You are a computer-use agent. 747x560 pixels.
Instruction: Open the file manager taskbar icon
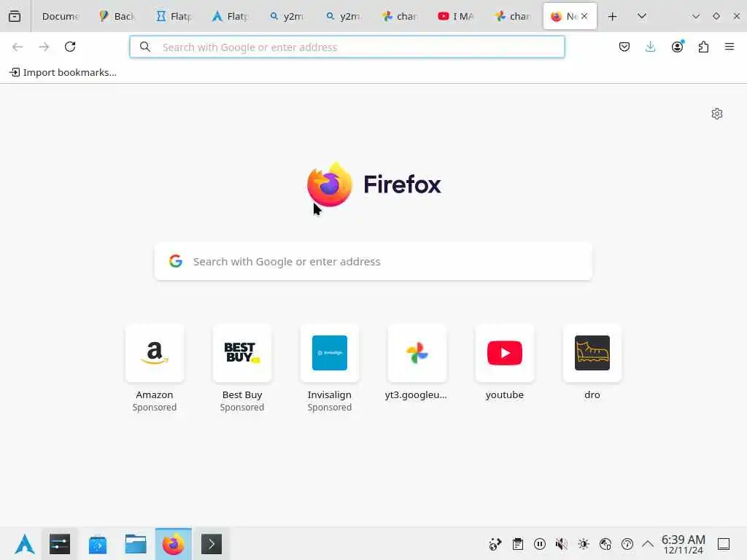(135, 544)
